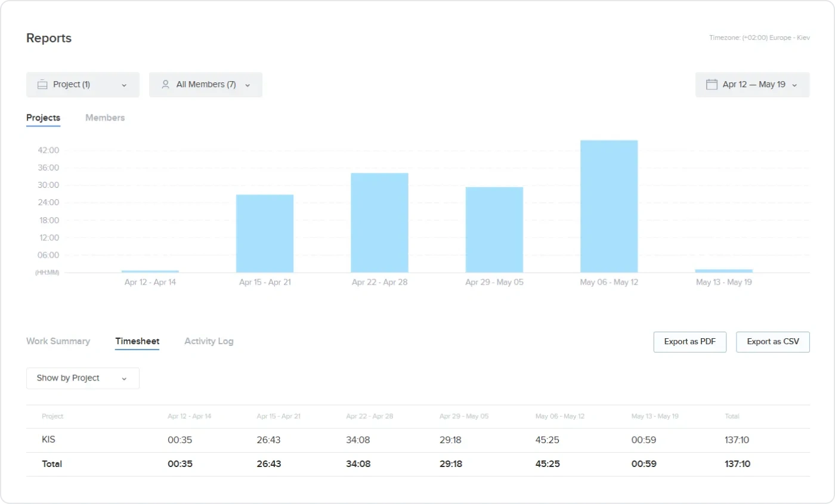Open the Show by Project dropdown

click(83, 378)
